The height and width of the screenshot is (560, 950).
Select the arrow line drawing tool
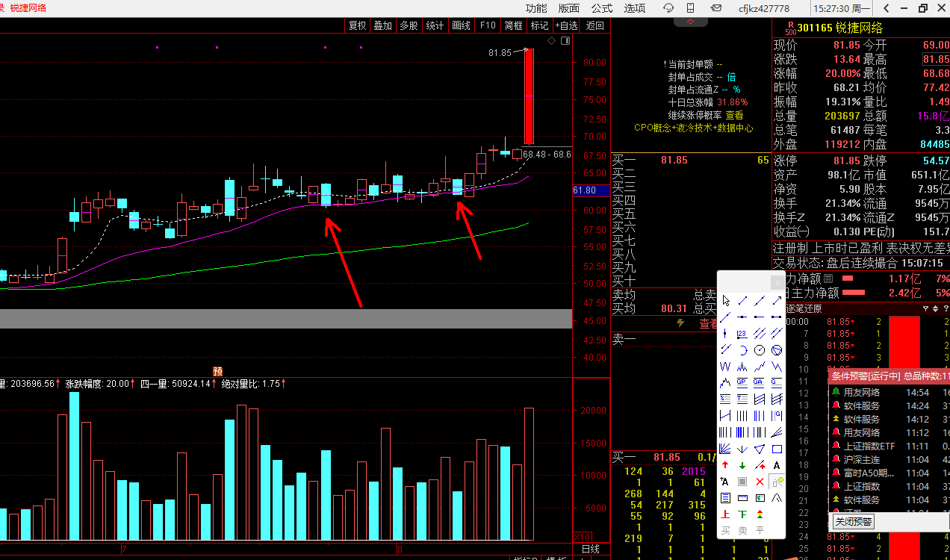point(777,301)
